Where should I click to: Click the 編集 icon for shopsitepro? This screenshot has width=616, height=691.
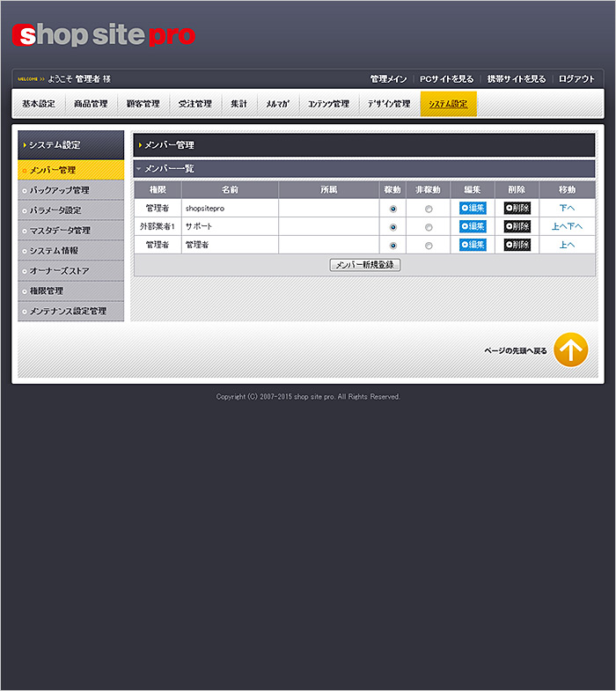click(473, 209)
